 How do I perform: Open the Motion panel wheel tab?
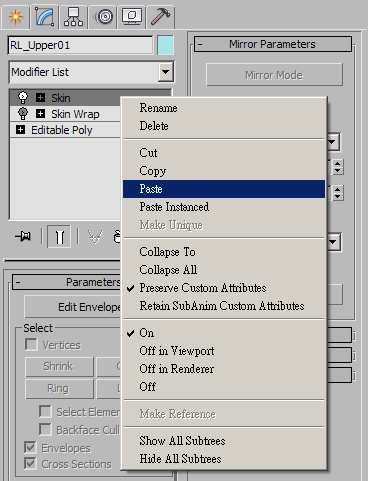103,17
